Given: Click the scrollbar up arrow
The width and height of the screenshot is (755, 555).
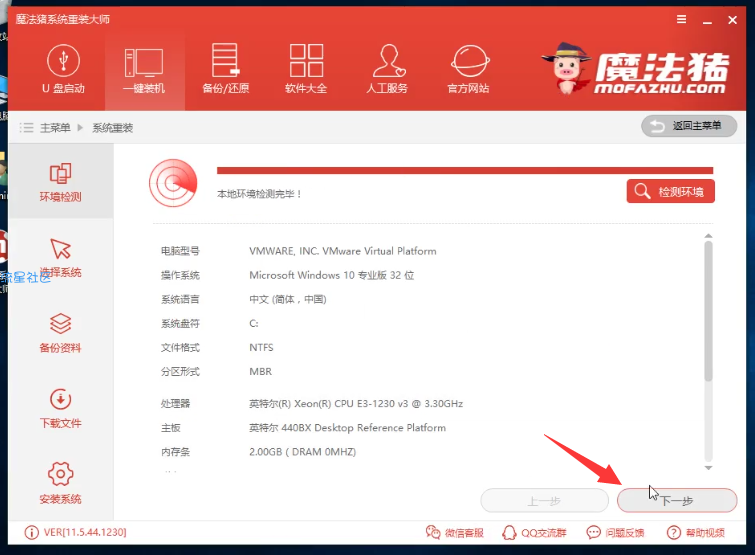Looking at the screenshot, I should coord(708,236).
